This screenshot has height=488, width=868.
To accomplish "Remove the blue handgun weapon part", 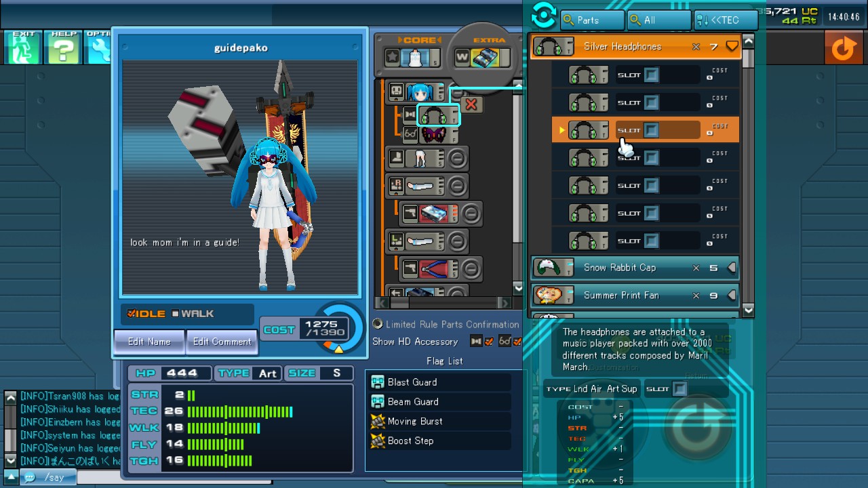I will click(x=471, y=213).
